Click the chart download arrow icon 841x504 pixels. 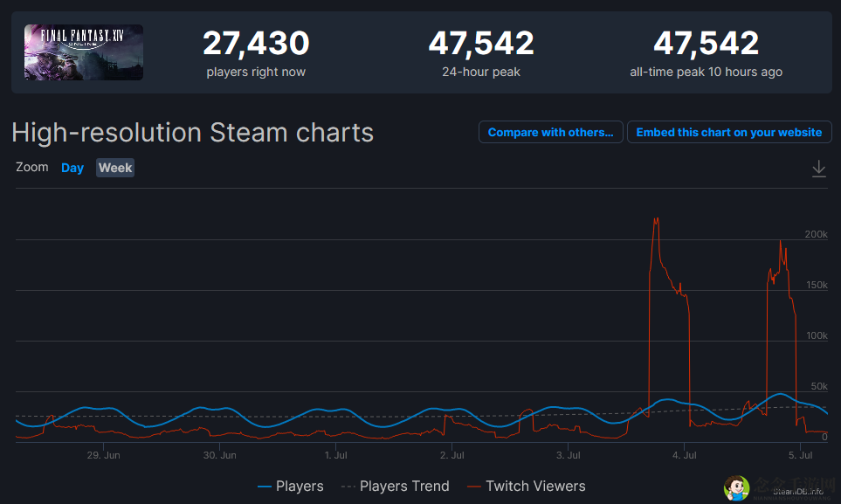point(818,169)
